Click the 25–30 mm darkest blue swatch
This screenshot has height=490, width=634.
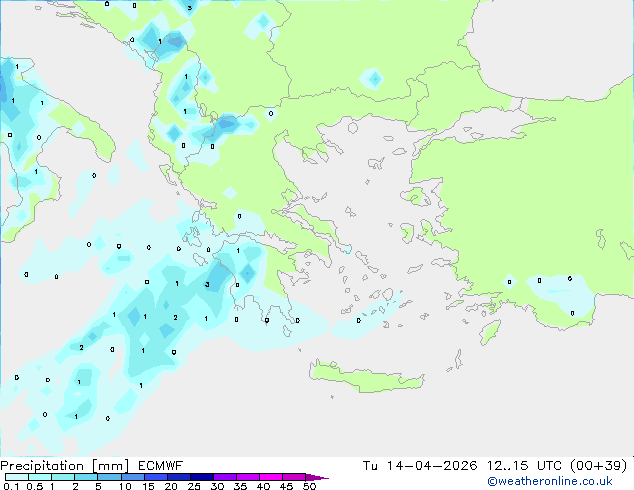coord(201,477)
